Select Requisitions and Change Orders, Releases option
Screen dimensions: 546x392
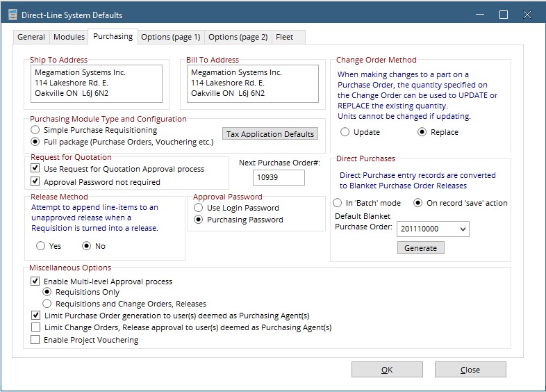[x=47, y=304]
